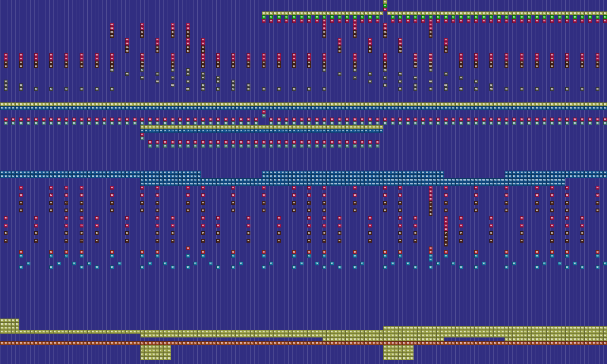Click the right end of the short middle yellow row
The width and height of the screenshot is (607, 364).
381,127
